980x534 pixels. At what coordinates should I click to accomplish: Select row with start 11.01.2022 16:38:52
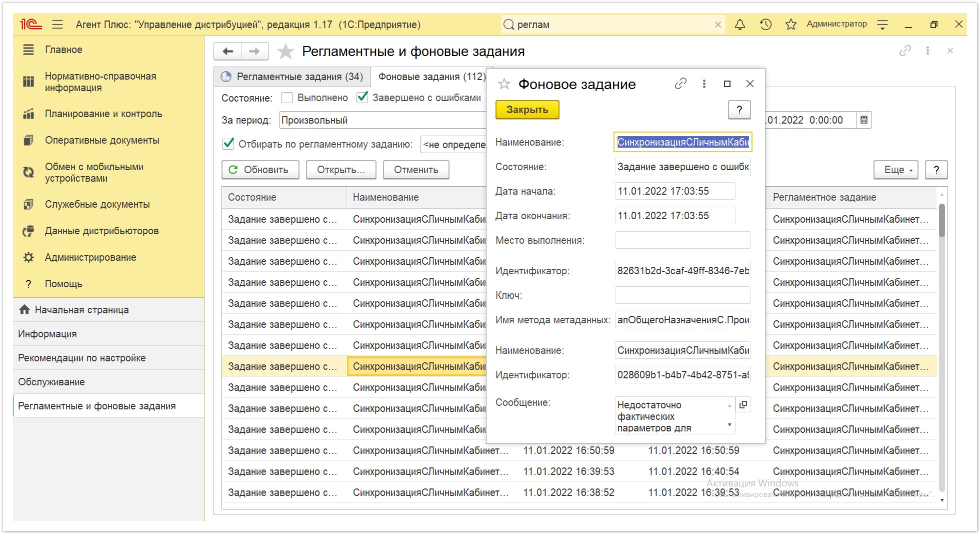[x=579, y=492]
